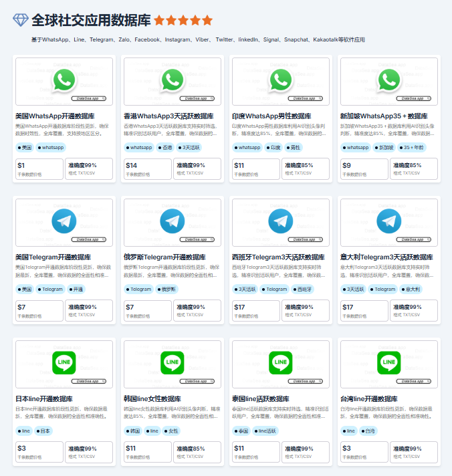Screen dimensions: 452x476
Task: Open the 香港WhatsApp3天活跃数据库 title link
Action: coord(168,116)
